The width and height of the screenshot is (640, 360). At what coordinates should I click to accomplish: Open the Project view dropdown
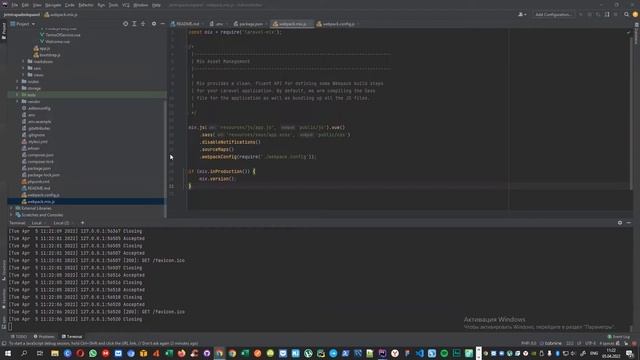tap(23, 24)
